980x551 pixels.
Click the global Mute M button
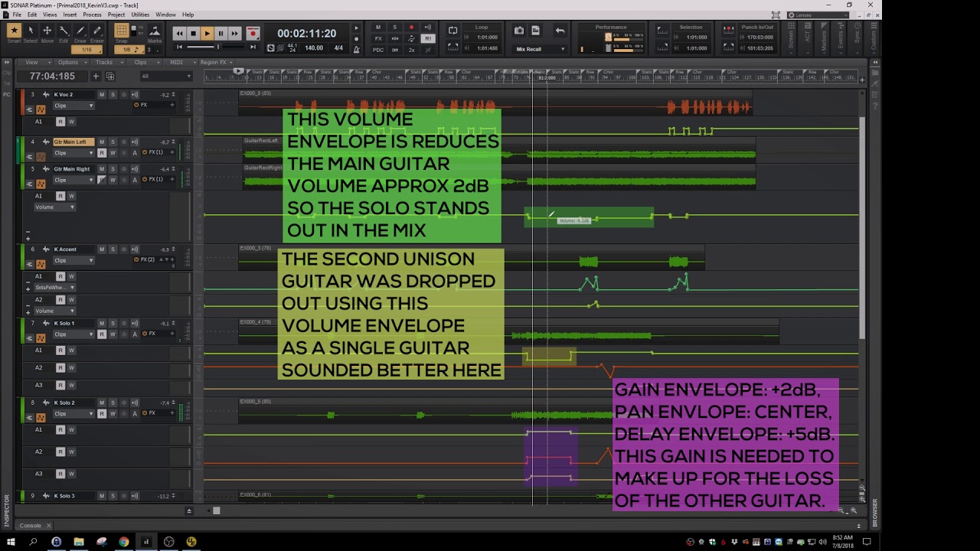click(x=378, y=28)
